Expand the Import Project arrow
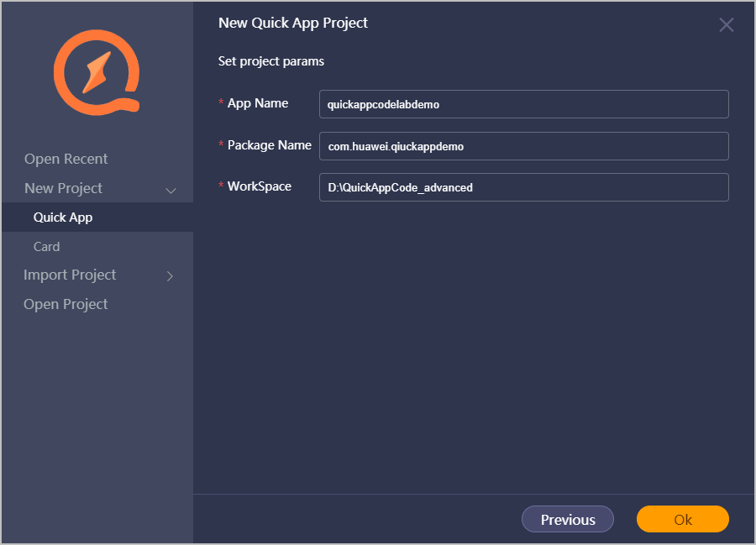Viewport: 756px width, 545px height. 170,276
